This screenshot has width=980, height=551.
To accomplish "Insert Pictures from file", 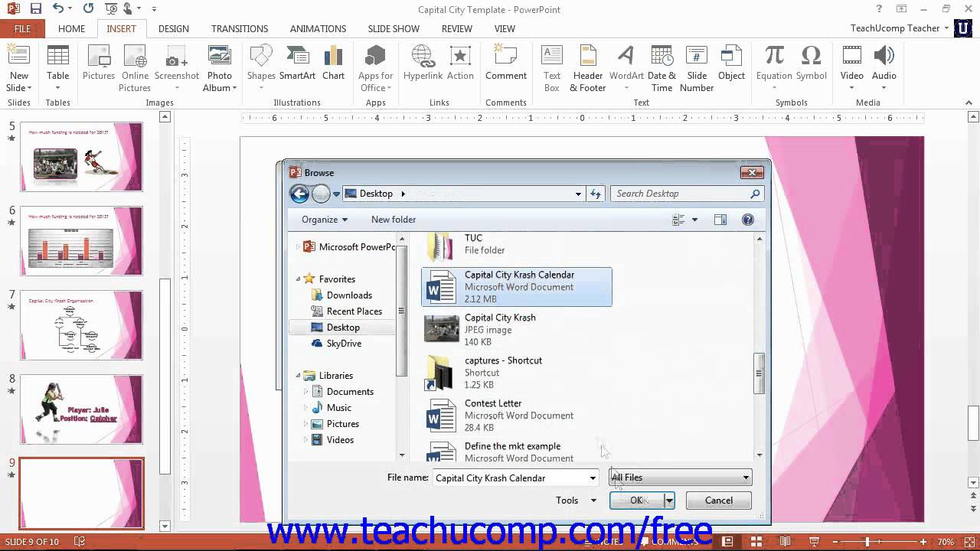I will [99, 63].
